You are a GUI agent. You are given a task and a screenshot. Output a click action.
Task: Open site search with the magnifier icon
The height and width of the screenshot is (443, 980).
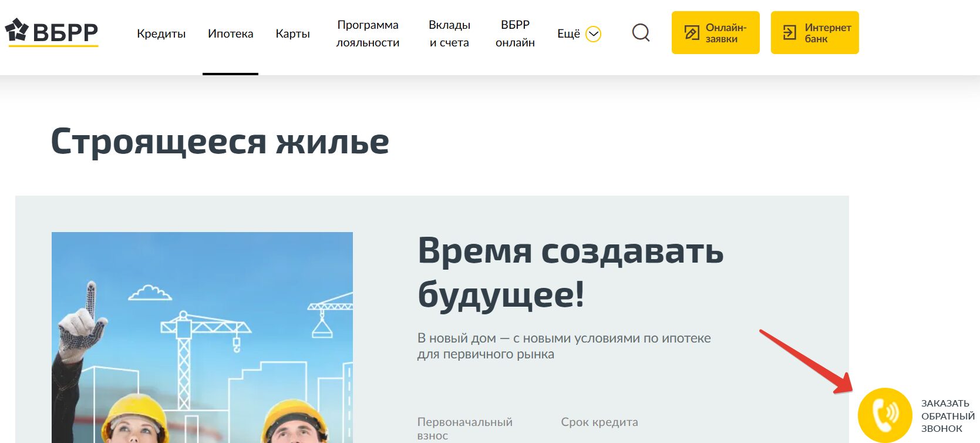pyautogui.click(x=641, y=33)
